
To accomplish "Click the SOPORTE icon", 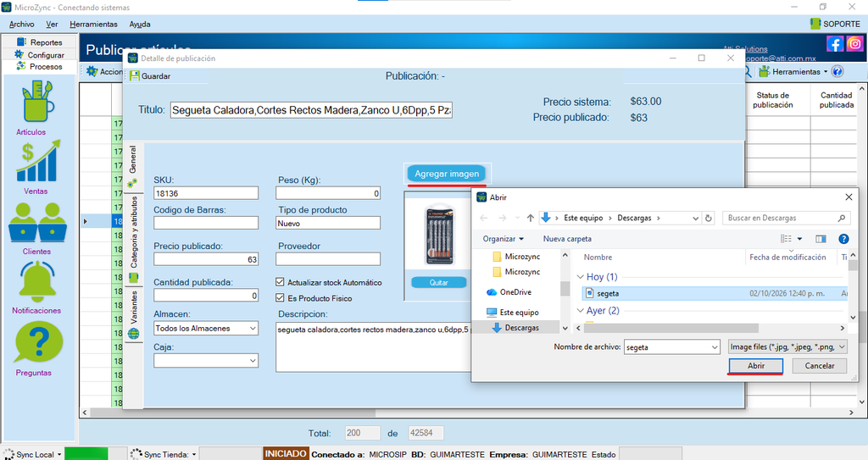I will click(x=815, y=24).
